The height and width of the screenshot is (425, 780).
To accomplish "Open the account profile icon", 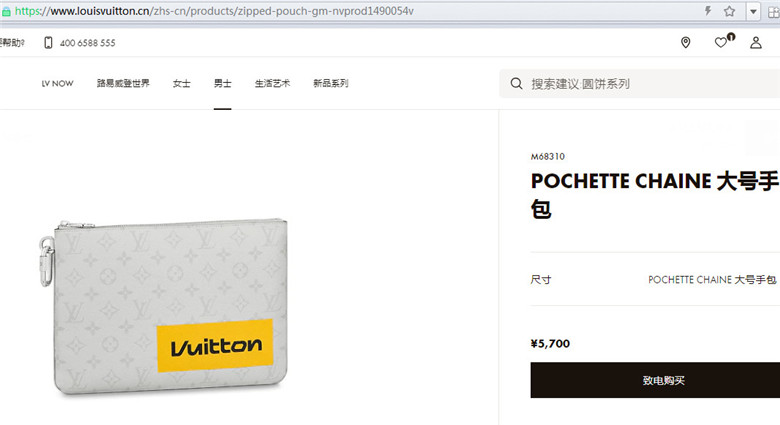I will click(x=756, y=43).
